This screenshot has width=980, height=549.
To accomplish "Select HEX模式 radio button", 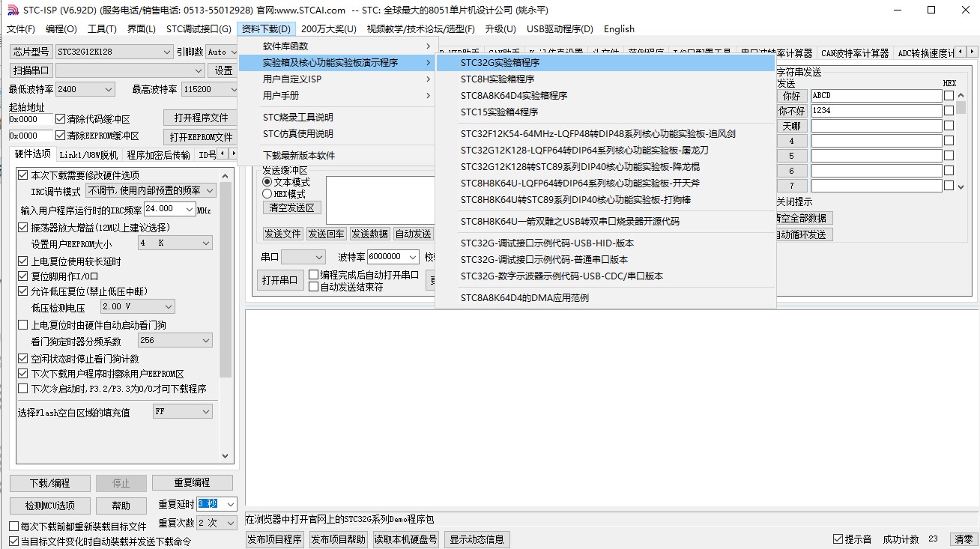I will tap(267, 194).
